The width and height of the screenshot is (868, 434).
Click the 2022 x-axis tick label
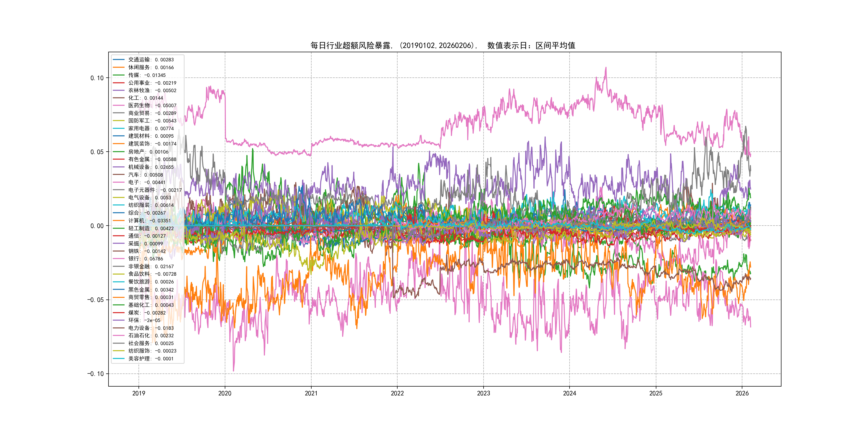pyautogui.click(x=397, y=393)
